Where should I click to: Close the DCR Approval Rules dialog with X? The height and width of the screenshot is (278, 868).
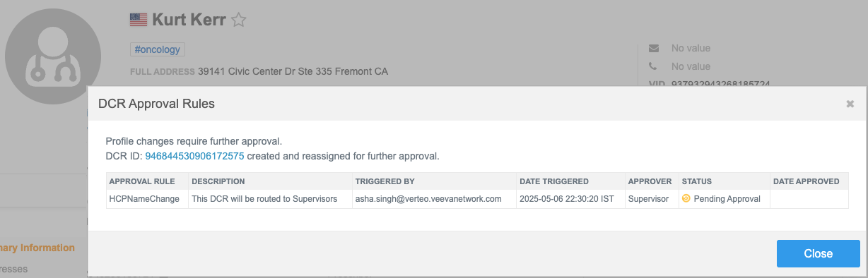coord(850,104)
